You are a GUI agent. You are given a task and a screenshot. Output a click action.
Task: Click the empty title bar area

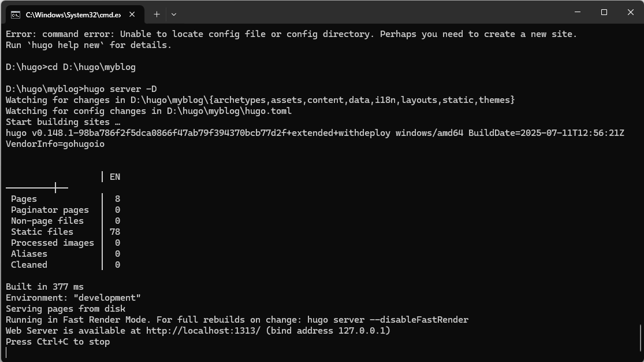point(370,12)
